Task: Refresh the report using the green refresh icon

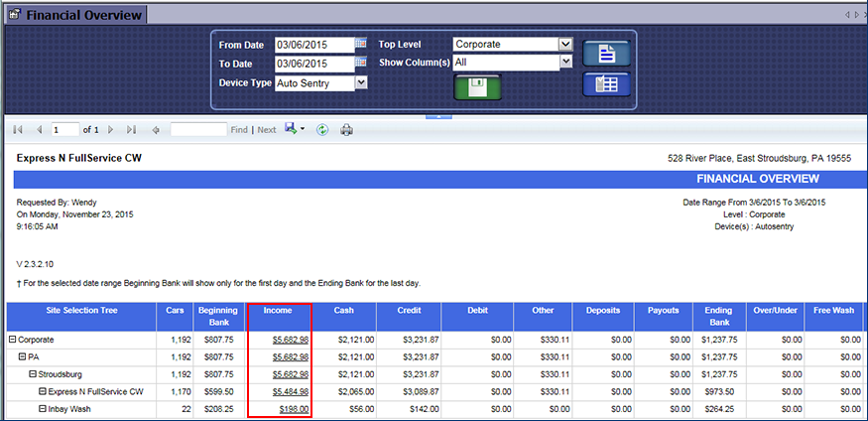Action: (x=322, y=130)
